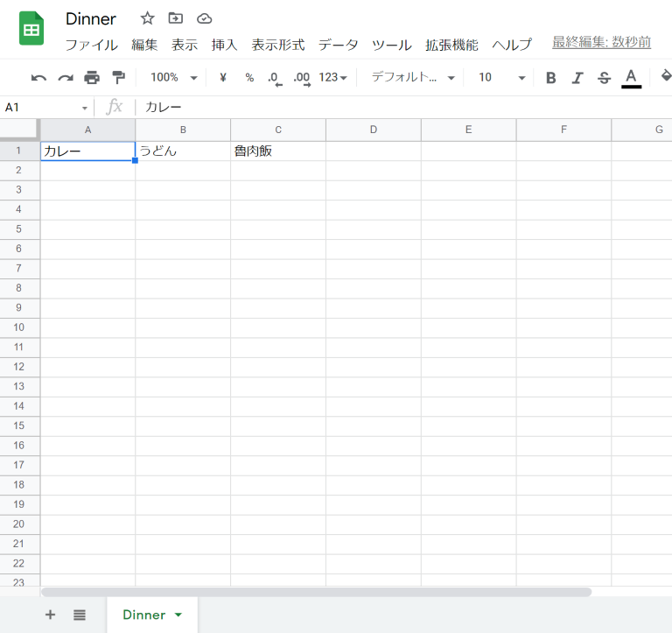Click the 最終編集 link

click(601, 42)
